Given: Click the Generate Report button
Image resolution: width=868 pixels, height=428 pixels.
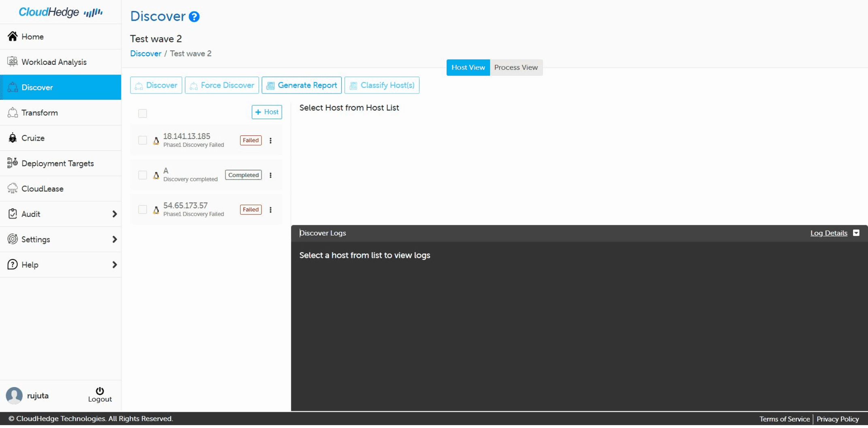Looking at the screenshot, I should click(302, 85).
